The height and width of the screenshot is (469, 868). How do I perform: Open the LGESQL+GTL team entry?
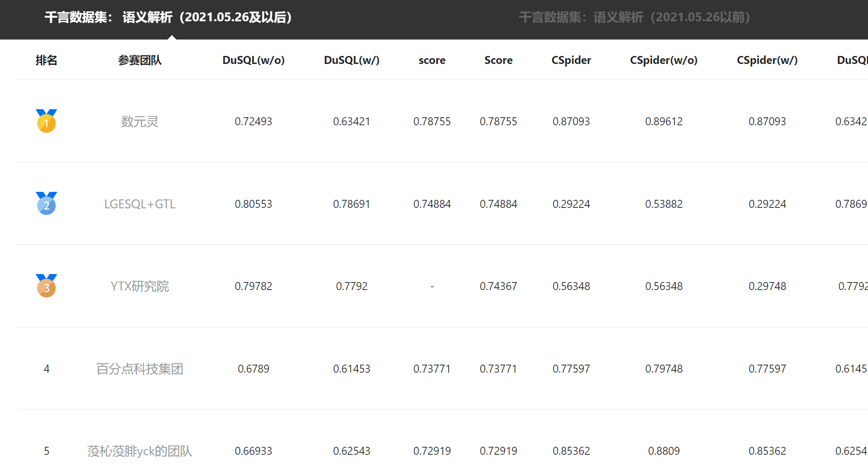click(x=139, y=204)
